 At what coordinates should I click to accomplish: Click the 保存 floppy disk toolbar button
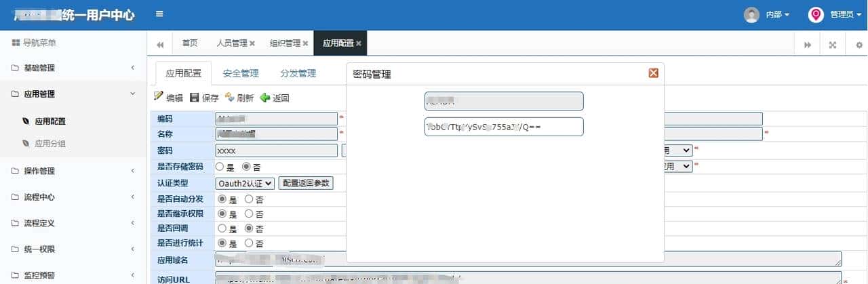point(204,98)
